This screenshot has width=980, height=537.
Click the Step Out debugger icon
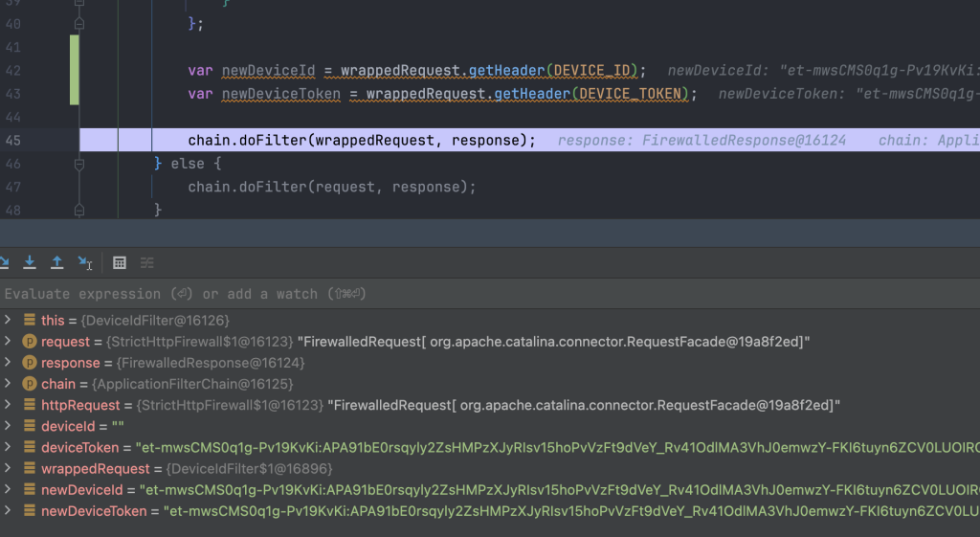[x=56, y=262]
